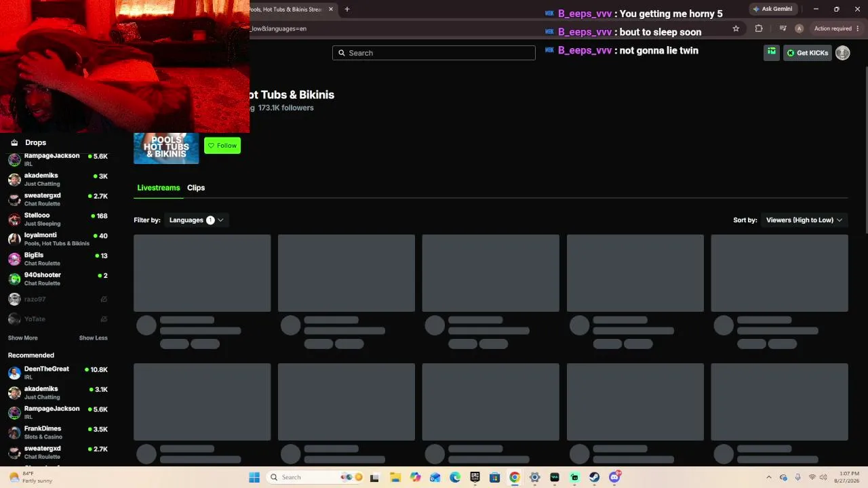Viewport: 868px width, 488px height.
Task: Click the Chrome profile avatar A
Action: click(x=799, y=28)
